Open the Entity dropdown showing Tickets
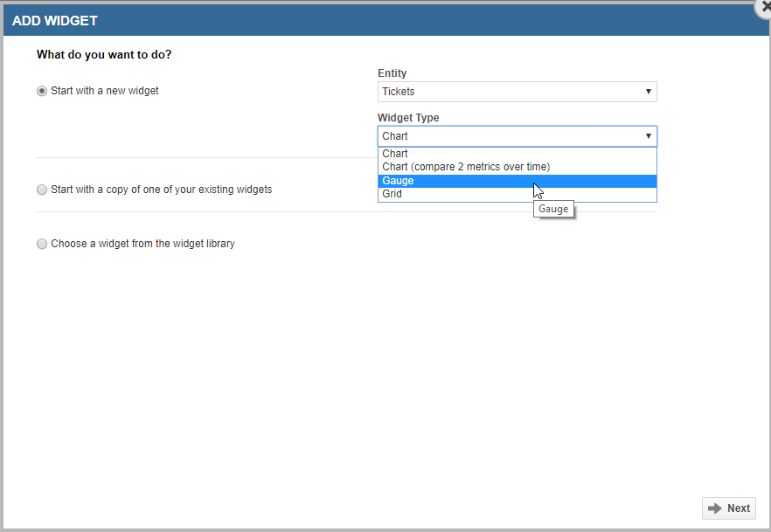Image resolution: width=771 pixels, height=532 pixels. [517, 92]
